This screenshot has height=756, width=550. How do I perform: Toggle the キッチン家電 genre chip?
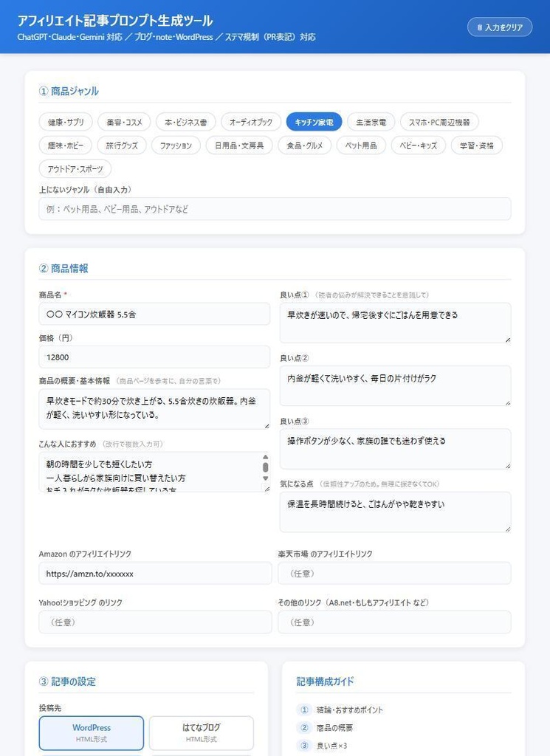tap(314, 122)
